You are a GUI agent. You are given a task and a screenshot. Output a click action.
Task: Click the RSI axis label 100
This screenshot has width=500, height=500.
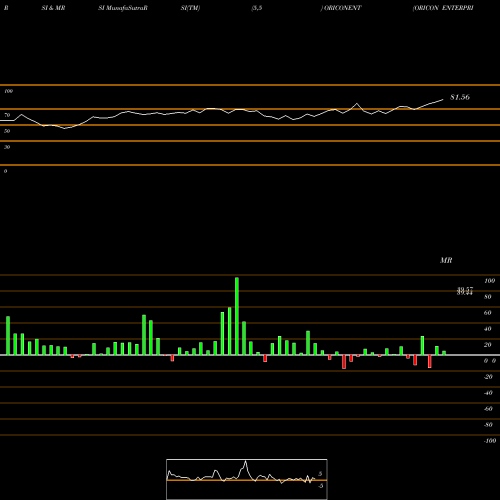pyautogui.click(x=9, y=91)
